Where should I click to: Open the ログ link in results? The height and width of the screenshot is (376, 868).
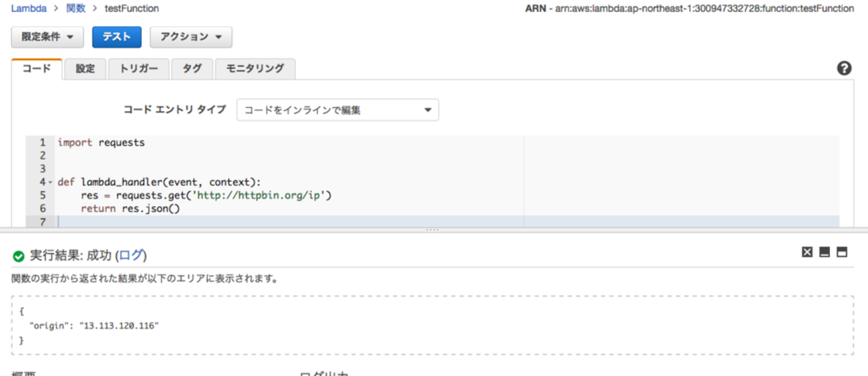pos(130,255)
